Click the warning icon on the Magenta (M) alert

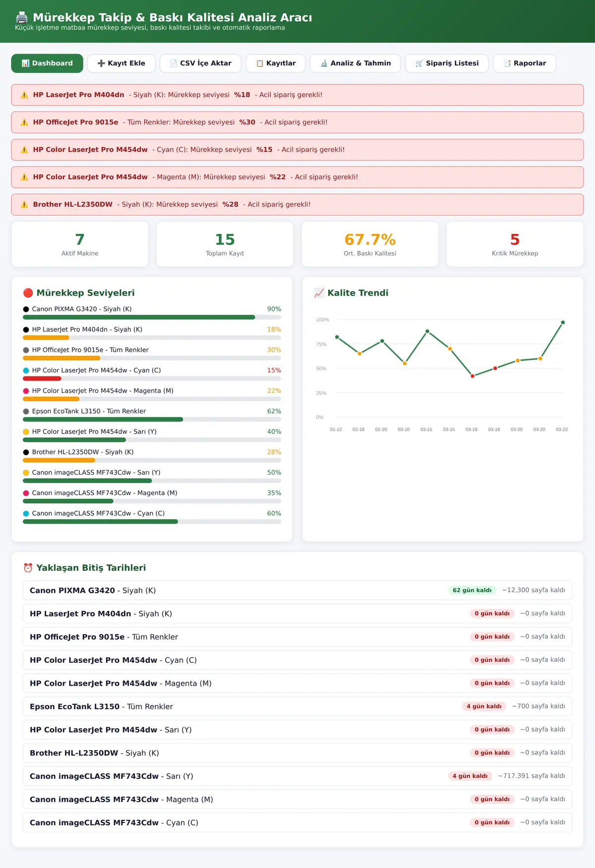24,177
